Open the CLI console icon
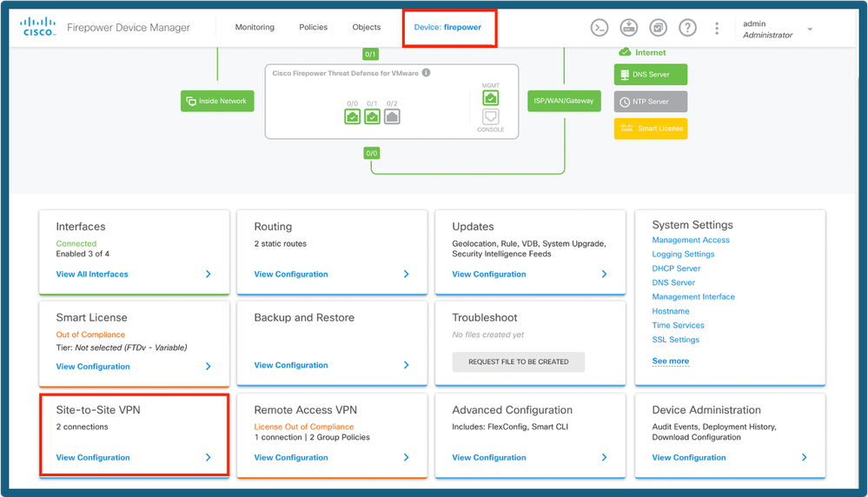This screenshot has width=868, height=497. tap(599, 27)
